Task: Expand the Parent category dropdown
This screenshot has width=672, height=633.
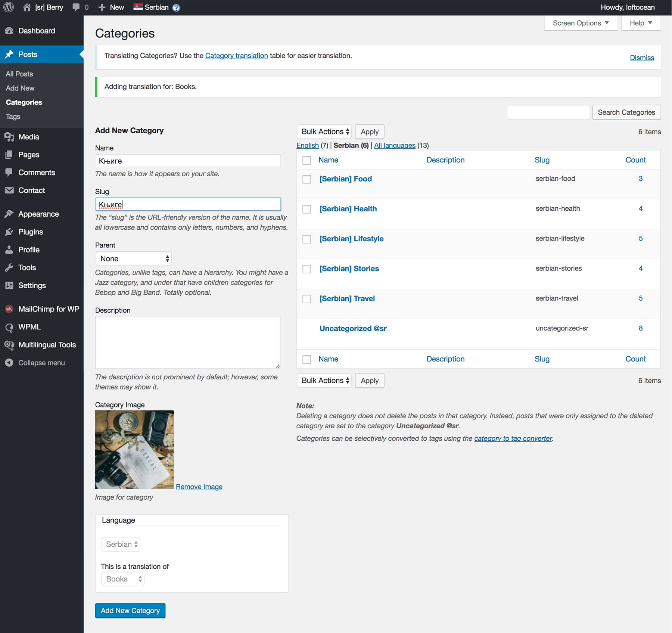Action: click(133, 259)
